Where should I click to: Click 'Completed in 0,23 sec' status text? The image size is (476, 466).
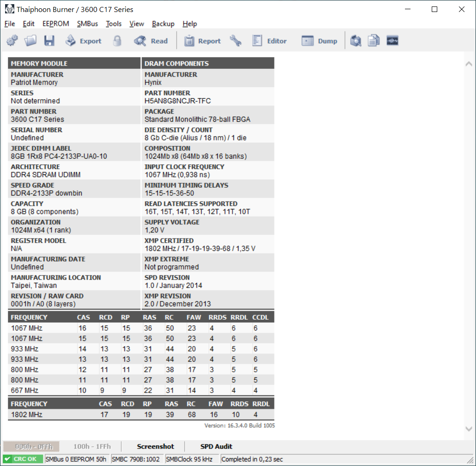[252, 459]
